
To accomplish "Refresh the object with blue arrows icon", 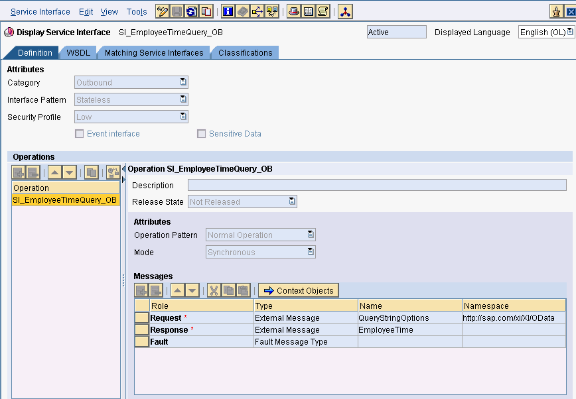I will point(191,11).
